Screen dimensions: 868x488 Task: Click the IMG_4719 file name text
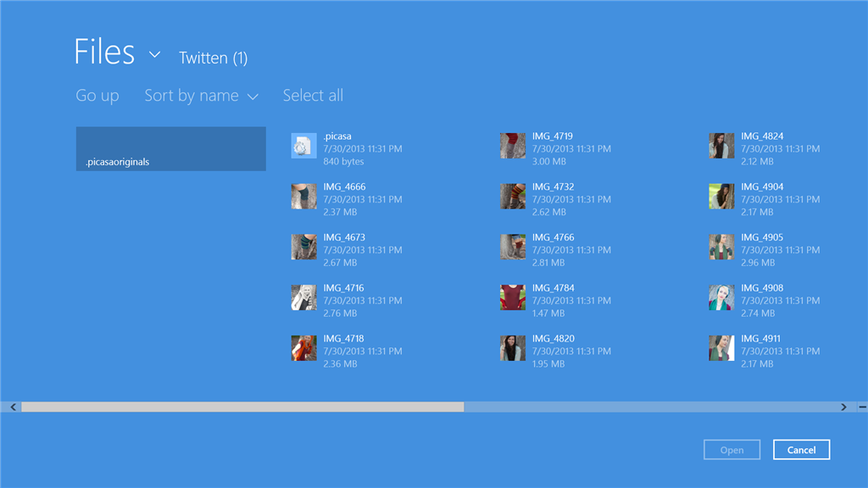click(553, 136)
